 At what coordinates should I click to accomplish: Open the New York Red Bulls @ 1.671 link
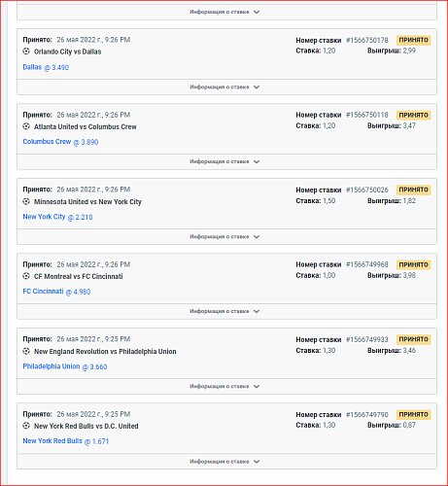(x=65, y=441)
